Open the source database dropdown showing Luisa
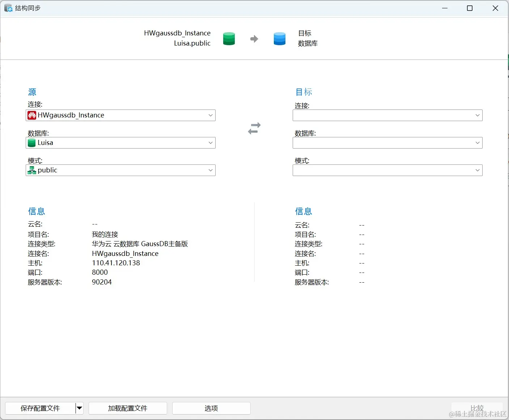The image size is (509, 420). pos(121,143)
